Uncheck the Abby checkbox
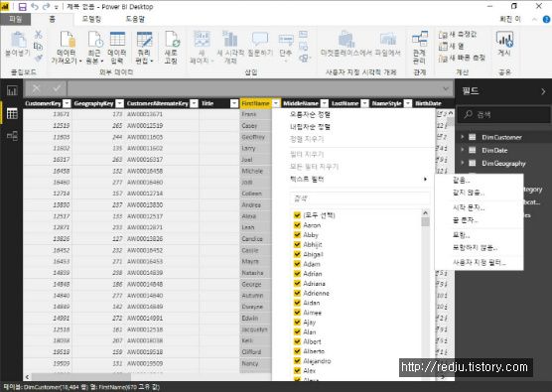 [297, 235]
